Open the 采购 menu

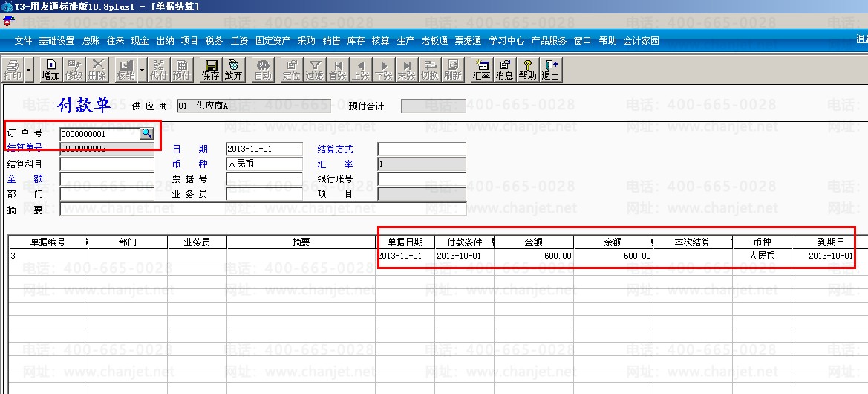click(306, 41)
